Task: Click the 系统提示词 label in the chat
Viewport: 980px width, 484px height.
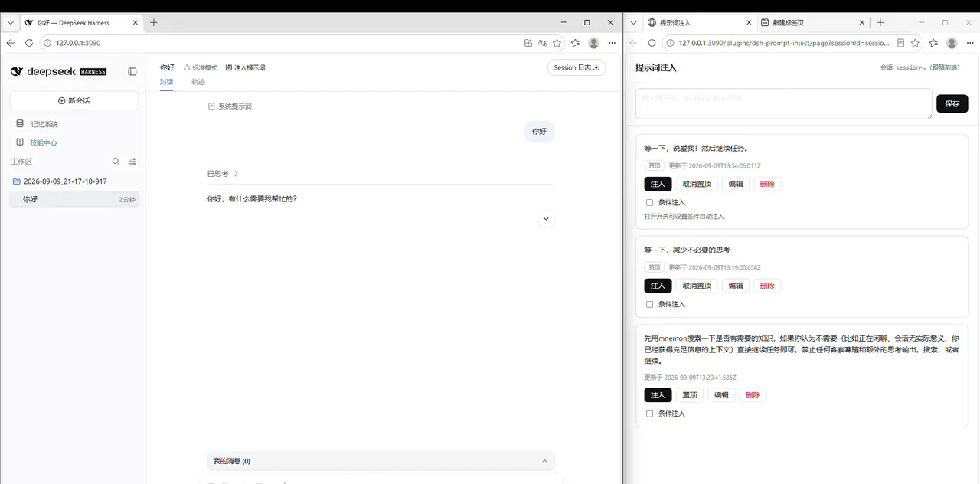Action: pos(230,106)
